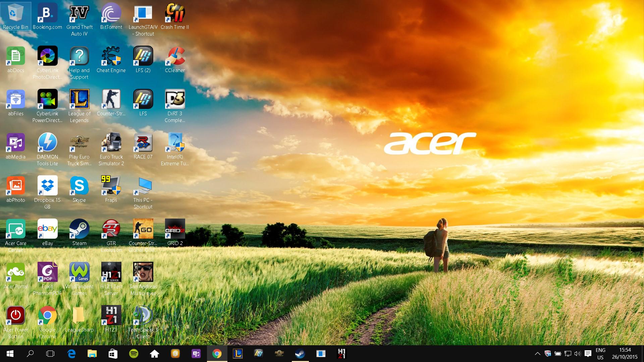
Task: Launch Cheat Engine from the desktop
Action: tap(111, 60)
